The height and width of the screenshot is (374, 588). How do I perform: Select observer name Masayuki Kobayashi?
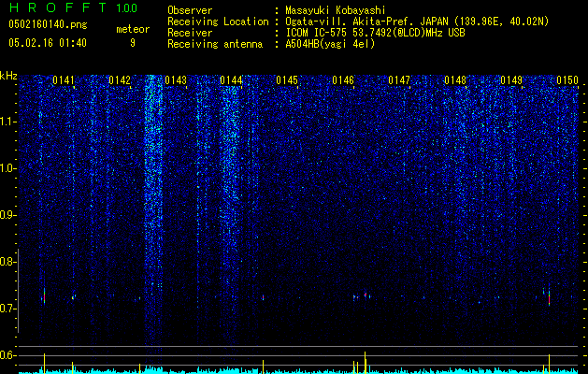click(x=336, y=10)
